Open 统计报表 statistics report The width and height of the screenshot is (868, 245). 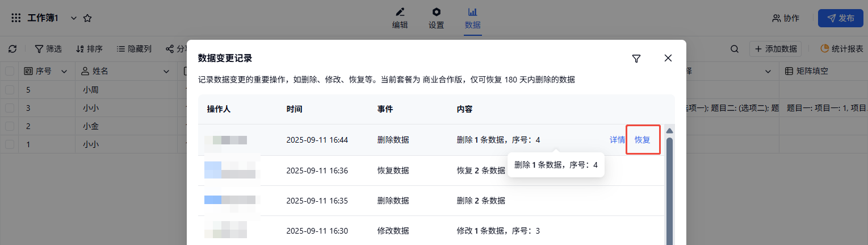842,49
